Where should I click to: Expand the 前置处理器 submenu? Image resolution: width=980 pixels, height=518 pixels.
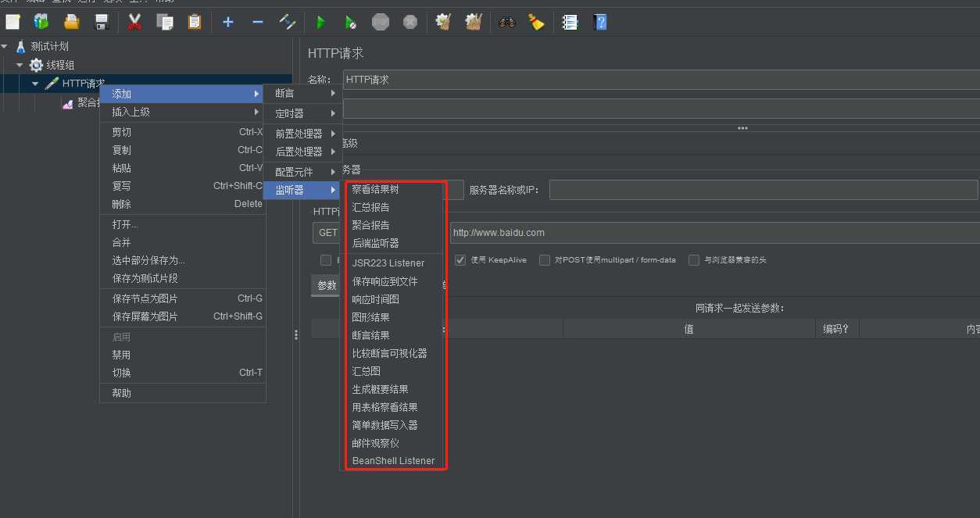pos(303,134)
